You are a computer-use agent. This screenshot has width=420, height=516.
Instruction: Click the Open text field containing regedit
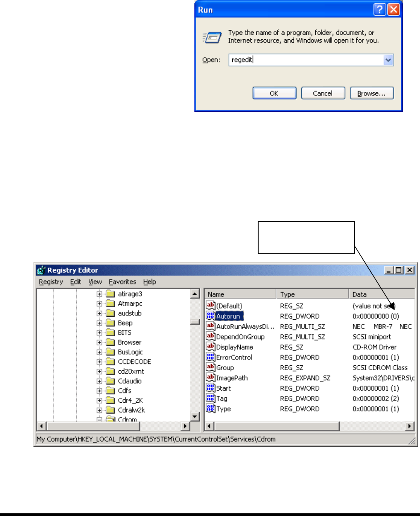[306, 60]
